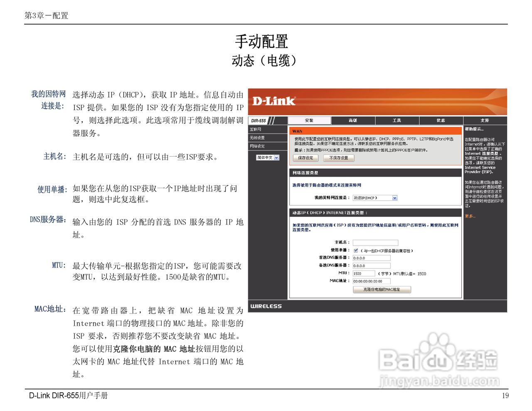Screen dimensions: 532x411
Task: Click the 不保存设置 button
Action: click(339, 158)
